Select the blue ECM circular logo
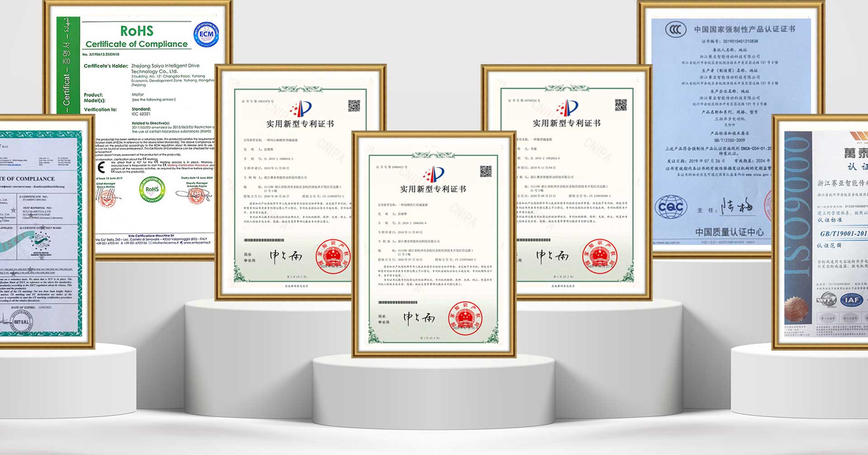The height and width of the screenshot is (455, 868). pos(206,34)
